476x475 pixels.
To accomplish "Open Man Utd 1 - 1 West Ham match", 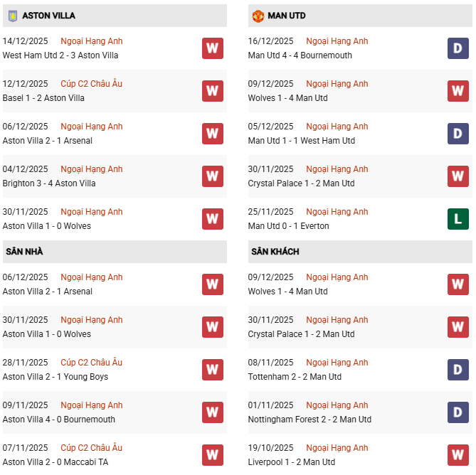I will pos(301,141).
